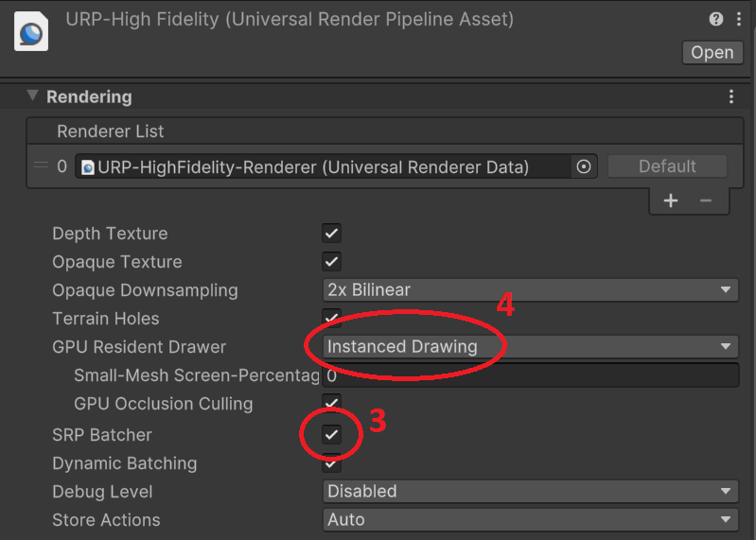756x540 pixels.
Task: Click the Renderer List header
Action: pos(385,131)
